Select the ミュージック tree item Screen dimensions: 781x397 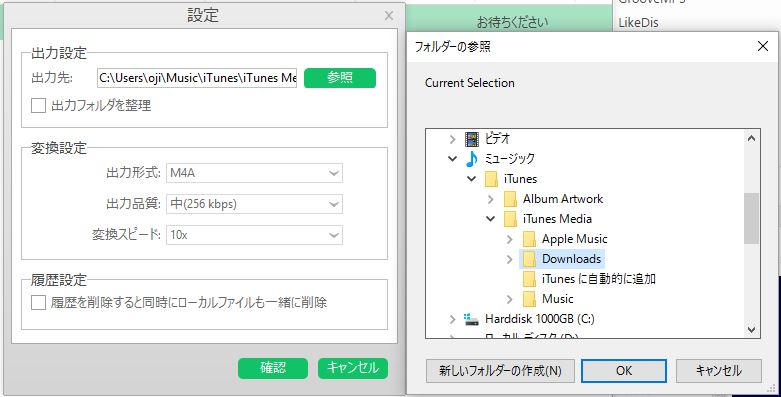pos(510,159)
